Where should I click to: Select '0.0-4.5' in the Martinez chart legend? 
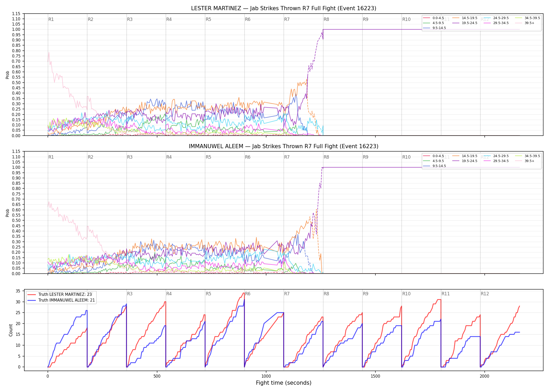coord(438,18)
